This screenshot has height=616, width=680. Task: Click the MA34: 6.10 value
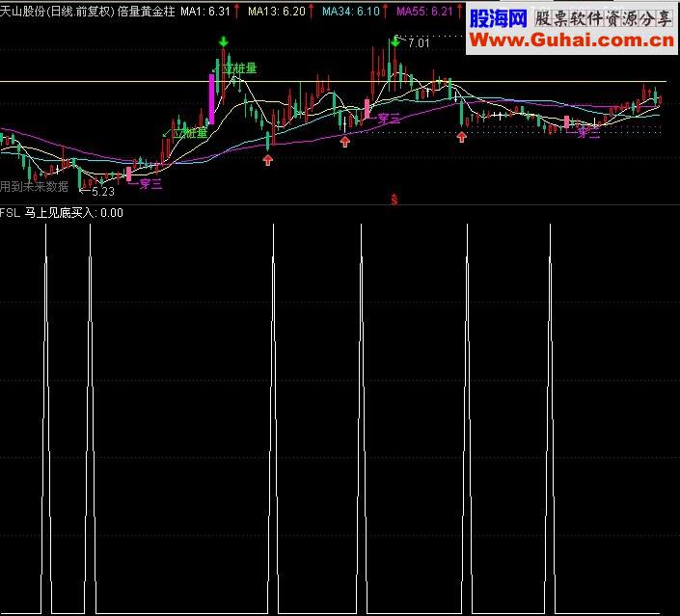tap(351, 12)
